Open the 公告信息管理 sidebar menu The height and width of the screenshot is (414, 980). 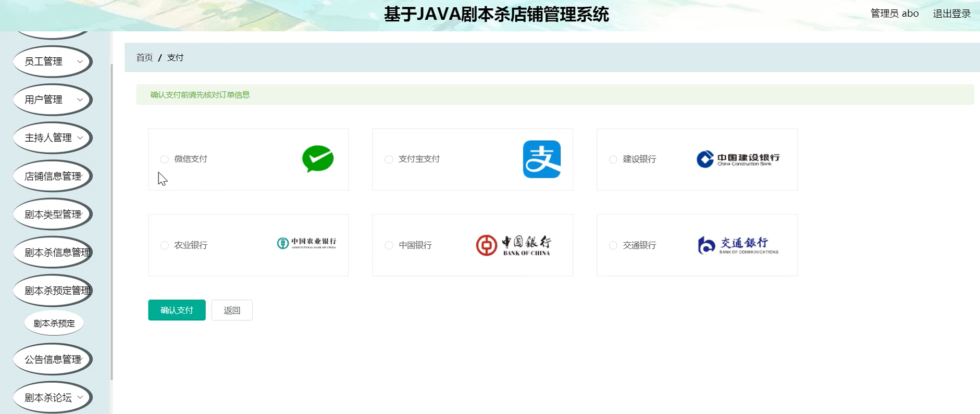pos(53,359)
